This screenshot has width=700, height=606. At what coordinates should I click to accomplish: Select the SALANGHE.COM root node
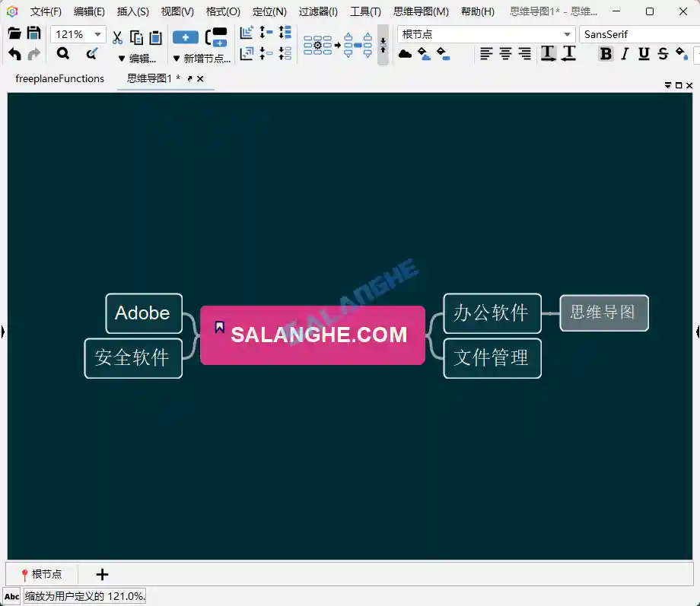point(312,335)
